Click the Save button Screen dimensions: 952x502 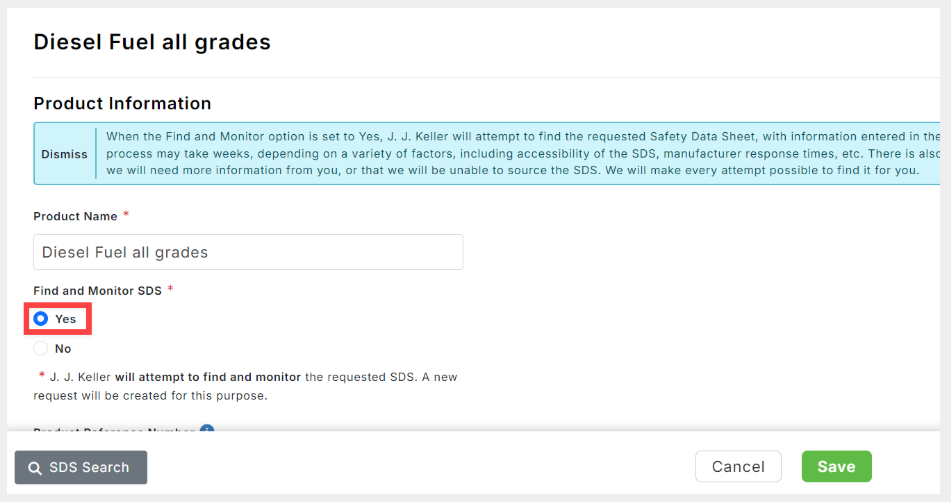point(837,466)
